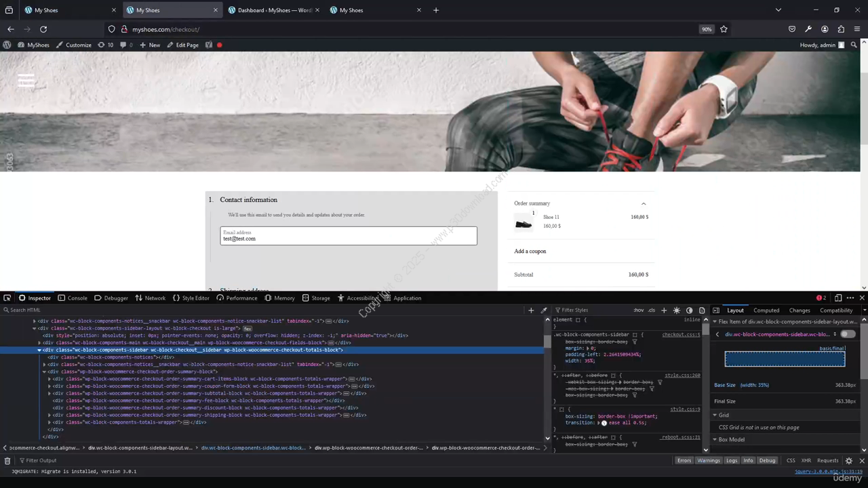Expand the order-summary-cart-items-block node
The image size is (868, 488).
(x=50, y=379)
